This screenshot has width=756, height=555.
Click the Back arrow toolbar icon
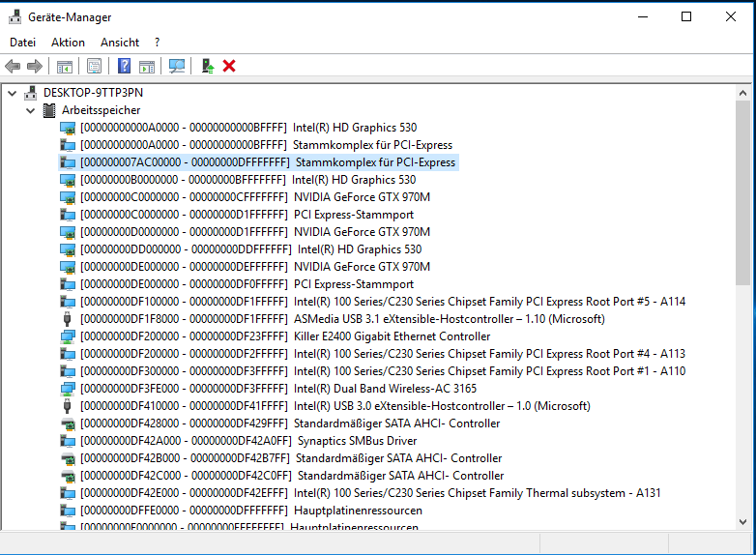pos(13,66)
